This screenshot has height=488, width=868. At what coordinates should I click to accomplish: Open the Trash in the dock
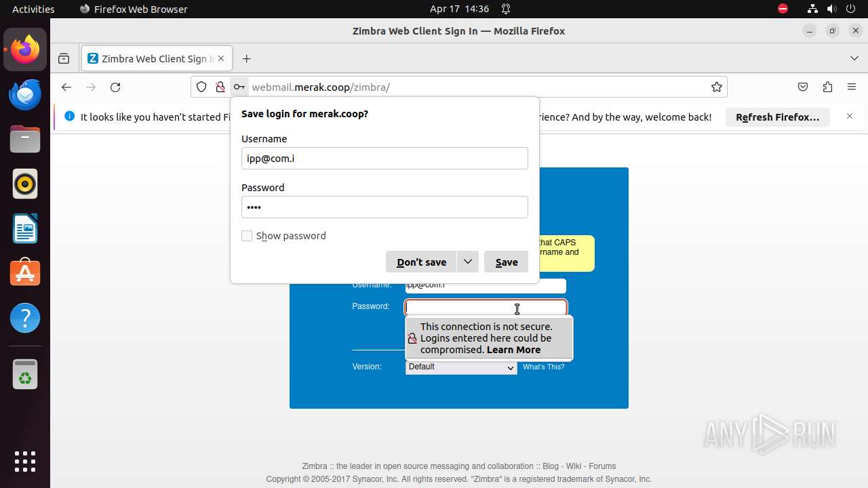tap(25, 374)
